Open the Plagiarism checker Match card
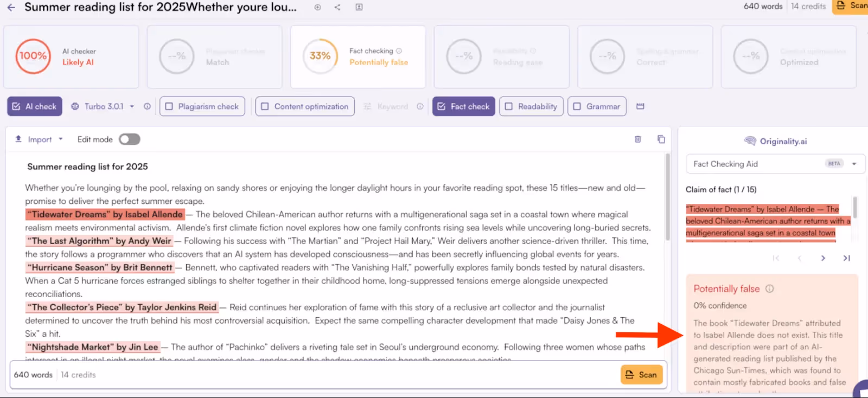Image resolution: width=868 pixels, height=398 pixels. click(215, 56)
